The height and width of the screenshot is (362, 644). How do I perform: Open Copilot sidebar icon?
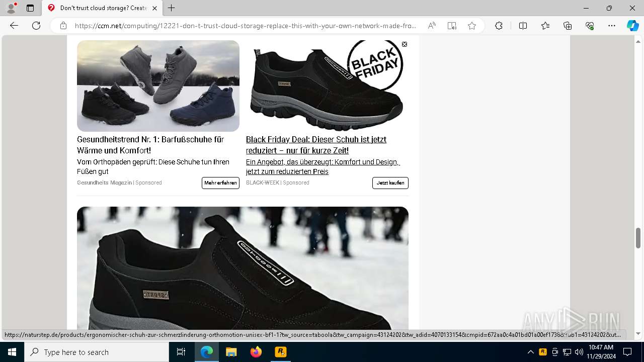[x=632, y=26]
